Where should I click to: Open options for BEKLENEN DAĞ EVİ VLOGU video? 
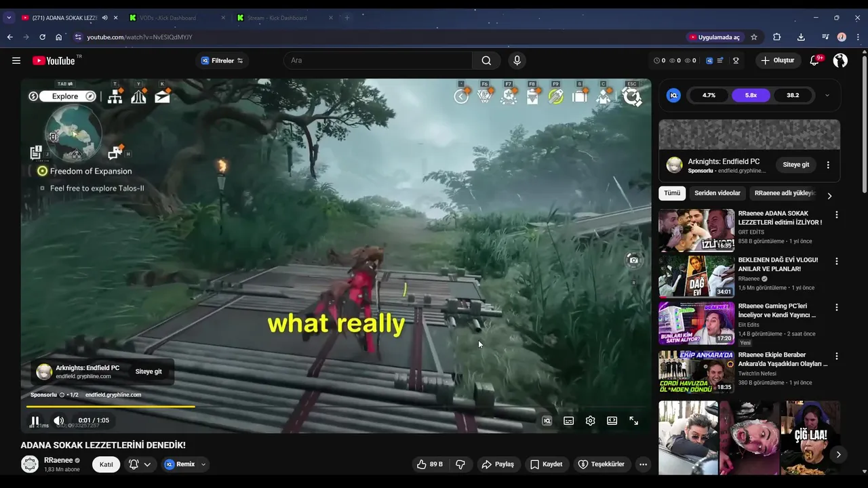836,261
